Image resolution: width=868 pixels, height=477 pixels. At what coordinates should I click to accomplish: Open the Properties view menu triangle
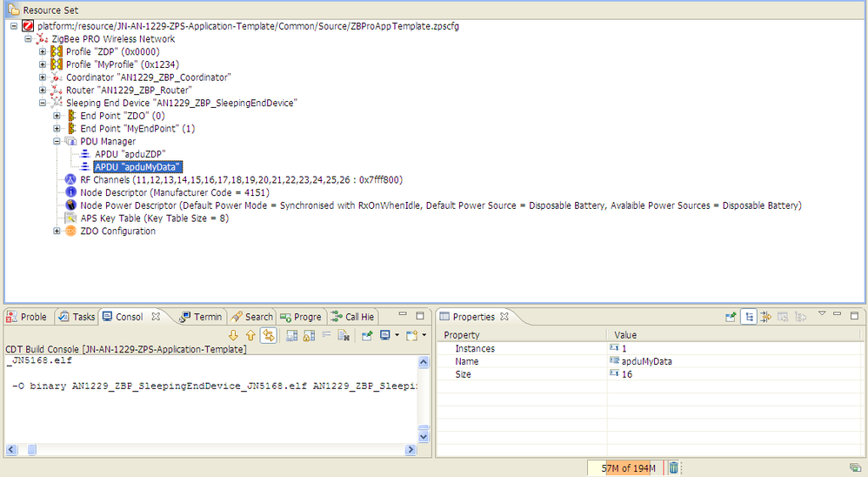click(x=822, y=314)
